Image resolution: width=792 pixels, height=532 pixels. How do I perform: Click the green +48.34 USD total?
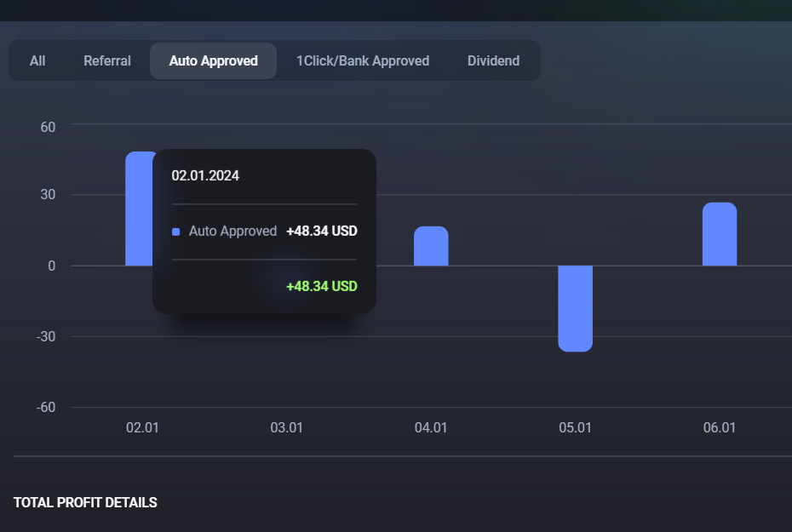pyautogui.click(x=321, y=286)
